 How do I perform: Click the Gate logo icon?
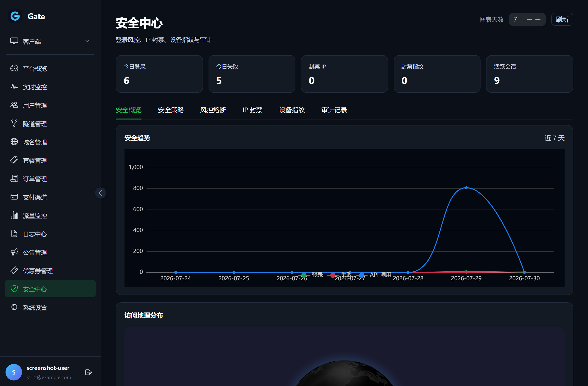click(15, 16)
